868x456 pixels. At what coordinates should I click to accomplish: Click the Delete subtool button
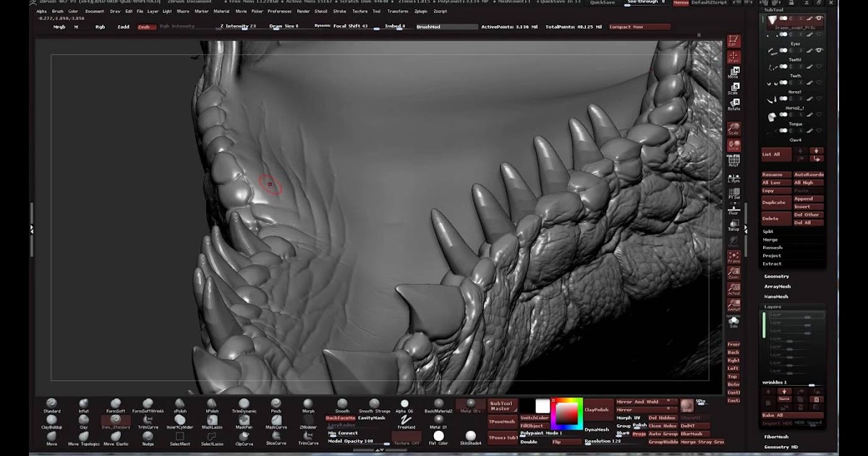(x=777, y=218)
